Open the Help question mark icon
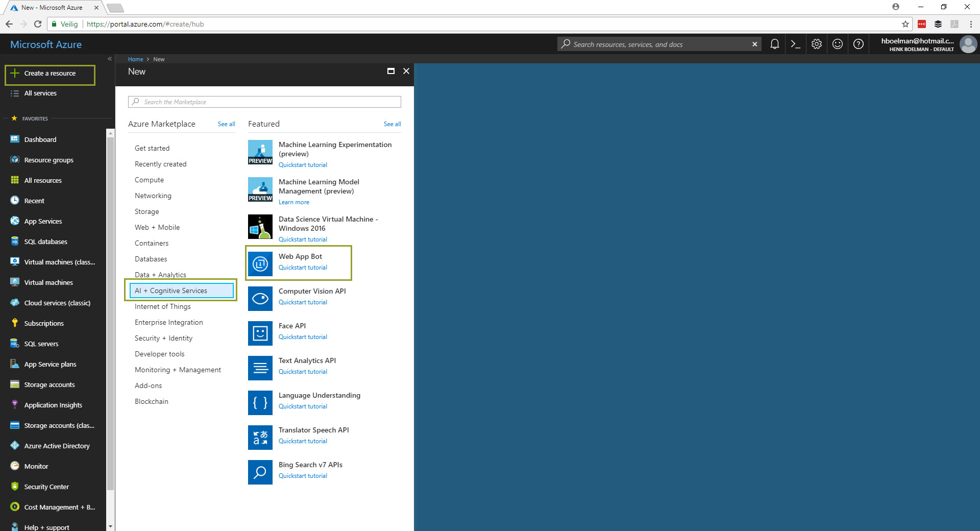The height and width of the screenshot is (531, 980). [859, 44]
